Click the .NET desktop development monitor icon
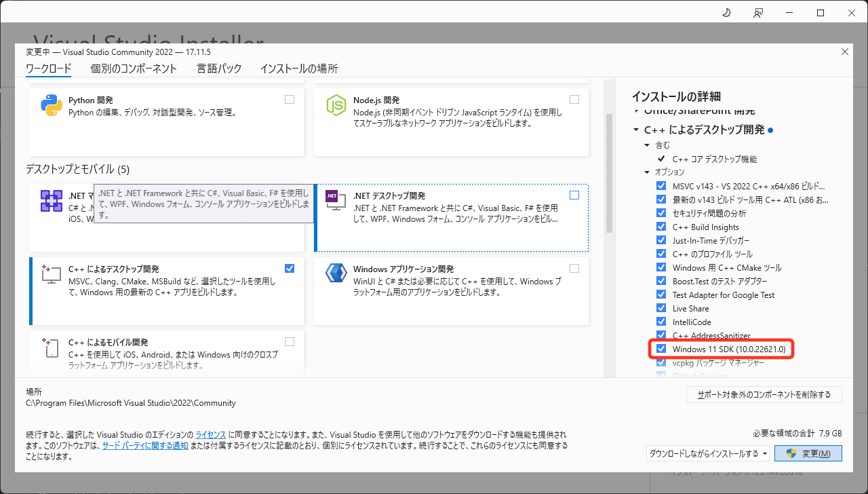 pos(336,199)
